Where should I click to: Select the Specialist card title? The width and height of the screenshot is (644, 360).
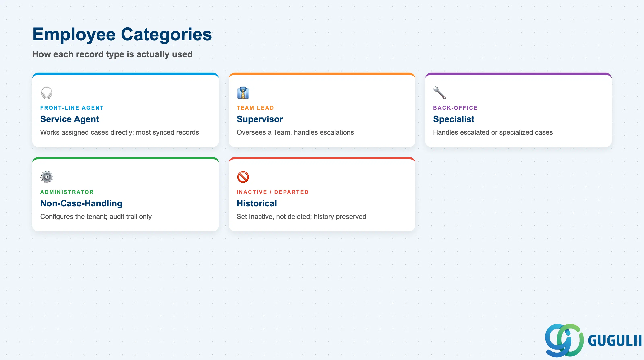click(x=453, y=119)
